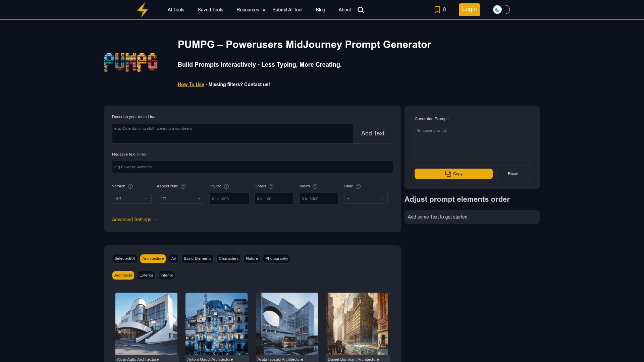Viewport: 644px width, 362px height.
Task: Toggle the Architects filter pill
Action: click(x=123, y=275)
